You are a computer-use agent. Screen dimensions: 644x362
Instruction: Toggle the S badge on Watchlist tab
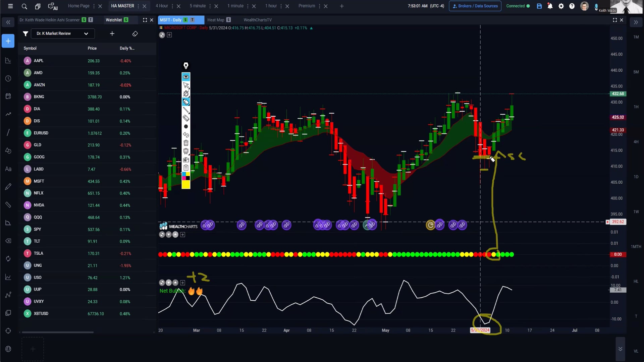[x=126, y=20]
